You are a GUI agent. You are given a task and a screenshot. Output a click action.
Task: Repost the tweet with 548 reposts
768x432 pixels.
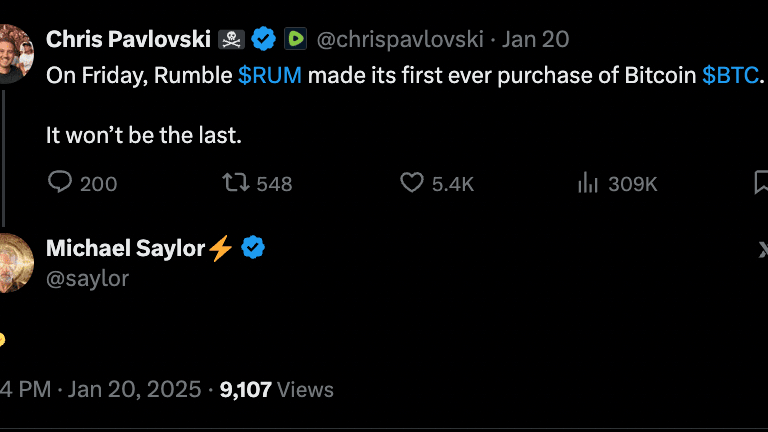(235, 183)
